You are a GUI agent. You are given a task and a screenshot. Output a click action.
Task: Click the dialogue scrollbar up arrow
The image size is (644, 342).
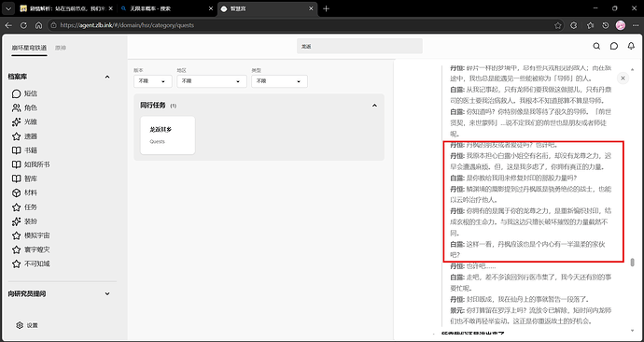tap(633, 69)
